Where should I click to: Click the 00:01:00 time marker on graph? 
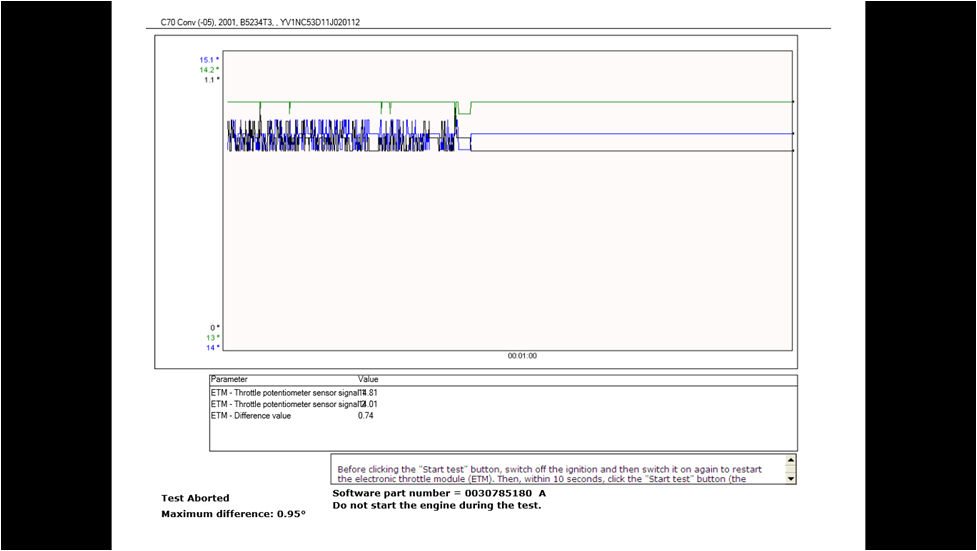coord(521,356)
